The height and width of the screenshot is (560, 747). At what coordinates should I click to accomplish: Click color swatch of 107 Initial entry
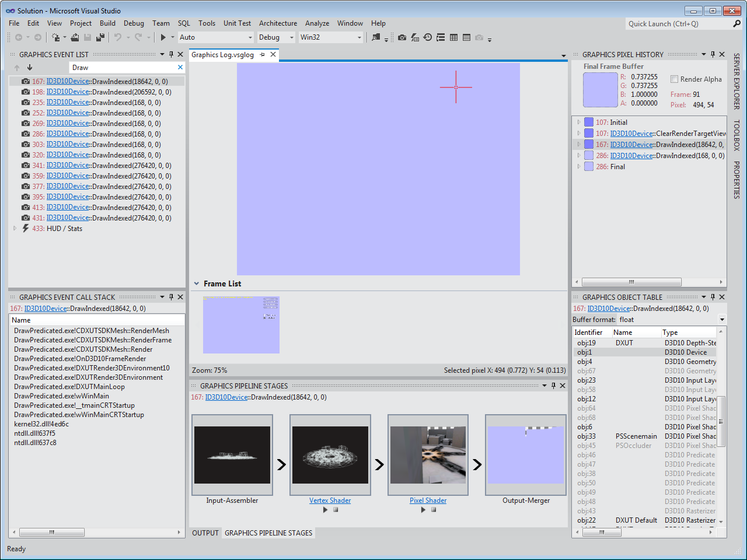coord(589,123)
